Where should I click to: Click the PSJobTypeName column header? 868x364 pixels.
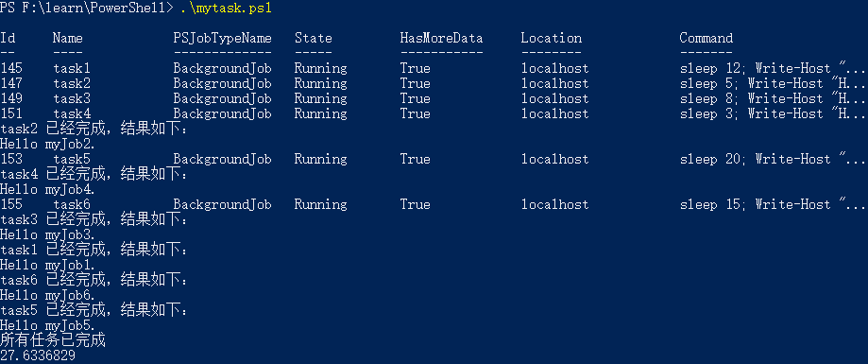tap(223, 38)
